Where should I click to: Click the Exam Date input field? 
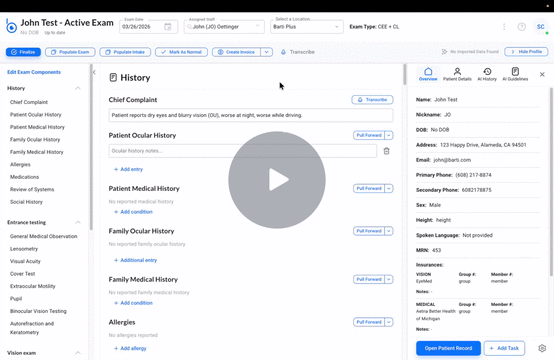click(148, 26)
